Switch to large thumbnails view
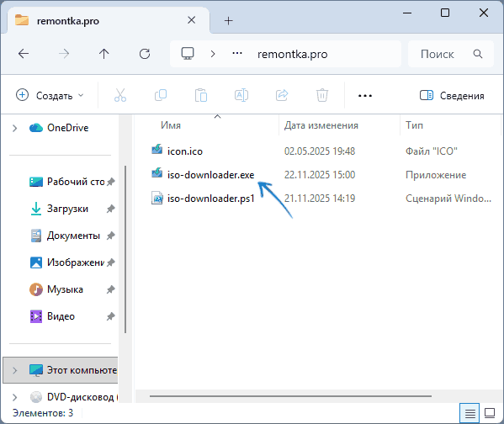Viewport: 504px width, 424px height. [490, 413]
